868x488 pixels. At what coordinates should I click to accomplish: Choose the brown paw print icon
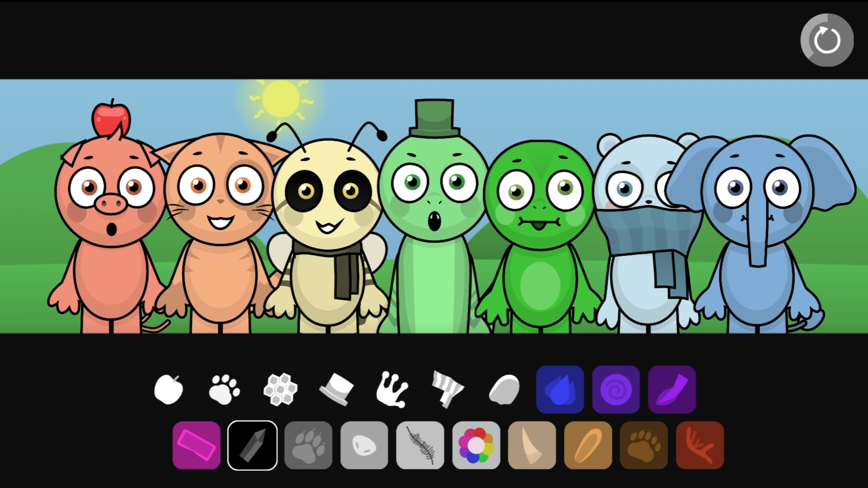tap(644, 445)
